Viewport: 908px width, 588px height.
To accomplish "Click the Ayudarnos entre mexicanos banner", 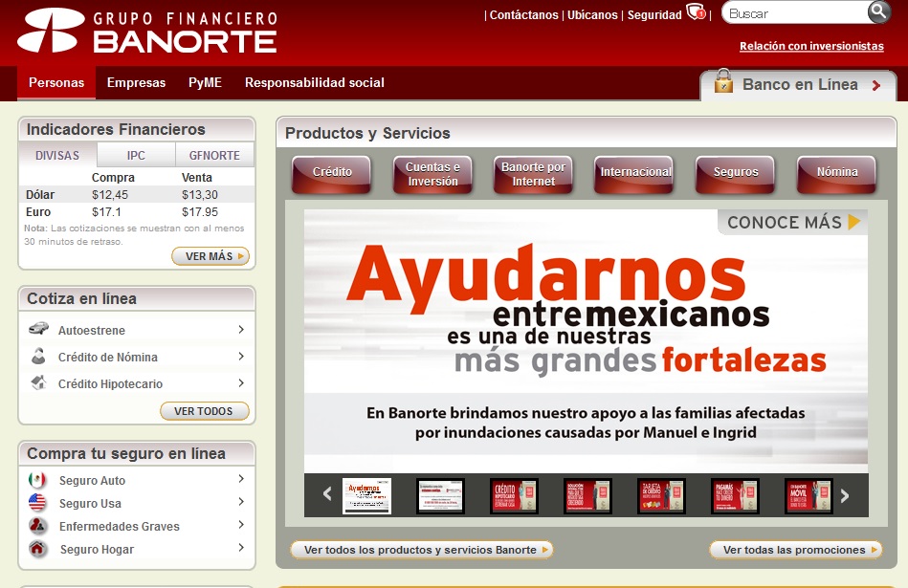I will pos(586,341).
